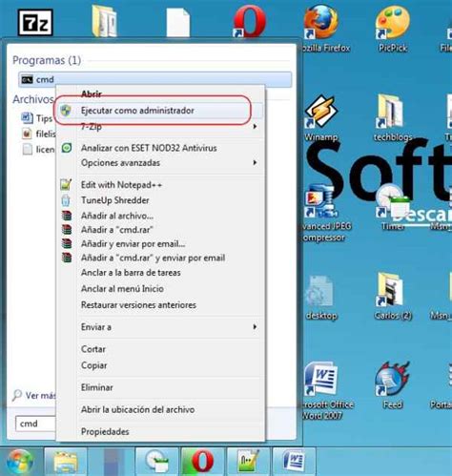The image size is (452, 476).
Task: Open the licen file result
Action: [x=39, y=149]
